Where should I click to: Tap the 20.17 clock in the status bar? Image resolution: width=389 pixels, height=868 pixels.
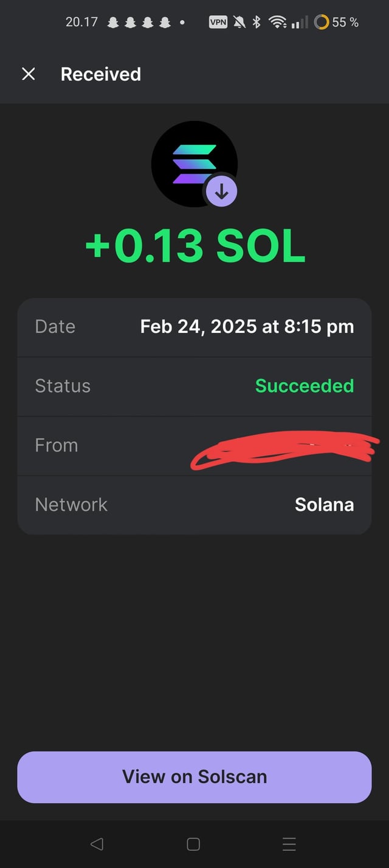pyautogui.click(x=81, y=22)
